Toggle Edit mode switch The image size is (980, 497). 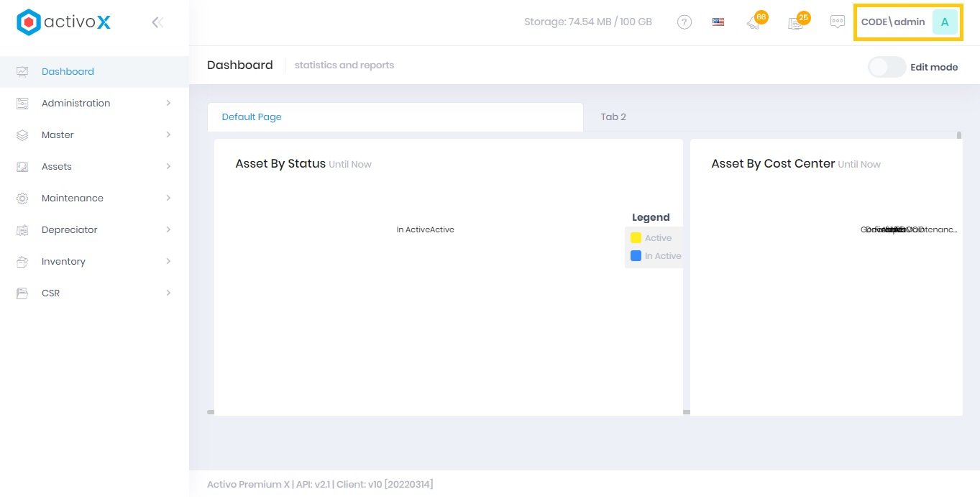coord(886,67)
